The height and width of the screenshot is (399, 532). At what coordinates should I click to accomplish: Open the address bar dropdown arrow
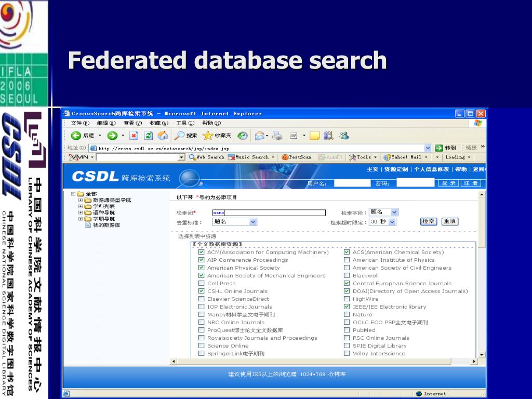(x=428, y=148)
